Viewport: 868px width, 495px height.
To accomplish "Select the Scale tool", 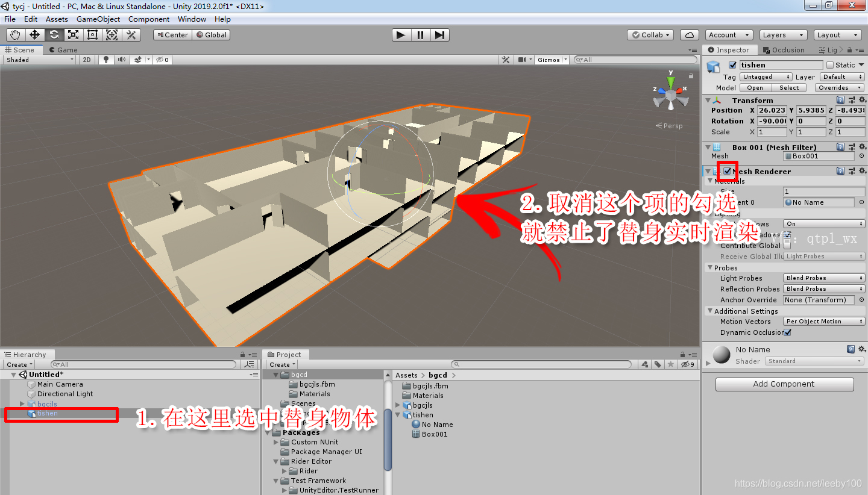I will click(73, 34).
